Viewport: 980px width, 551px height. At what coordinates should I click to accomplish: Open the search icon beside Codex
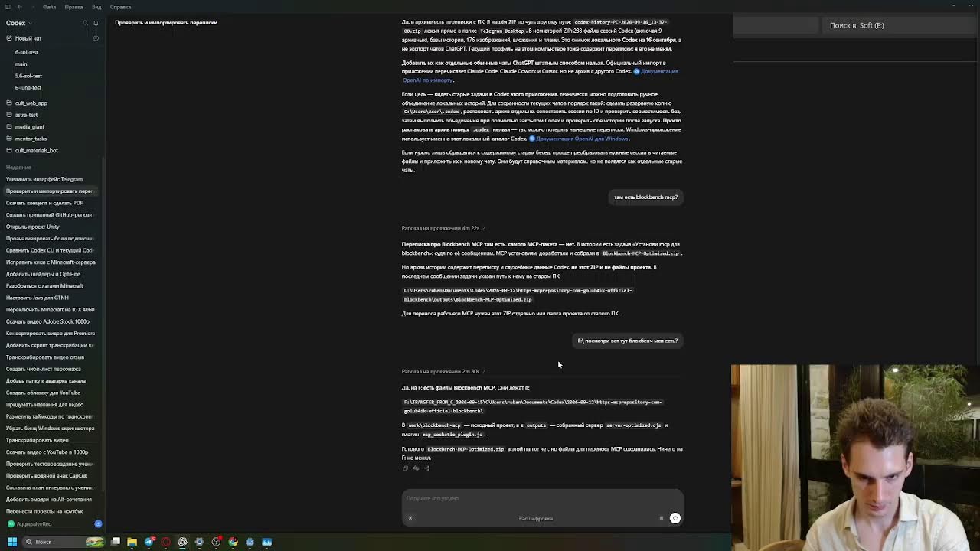pyautogui.click(x=85, y=24)
